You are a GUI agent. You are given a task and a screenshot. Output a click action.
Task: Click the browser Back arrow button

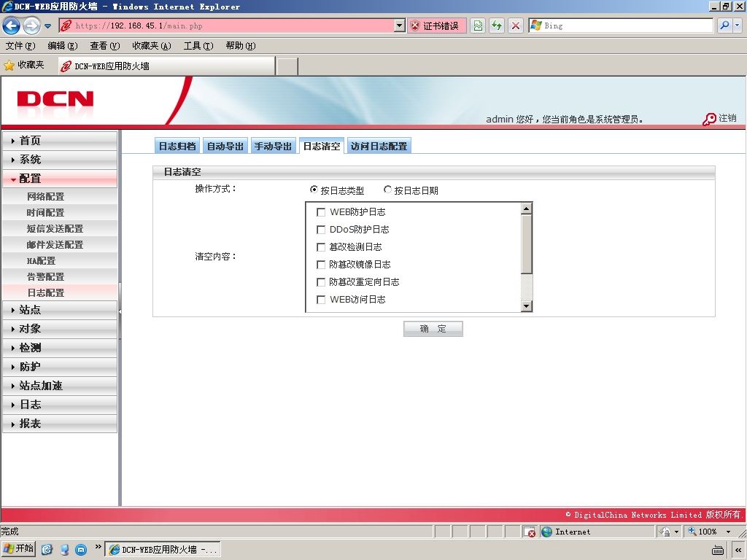click(12, 26)
